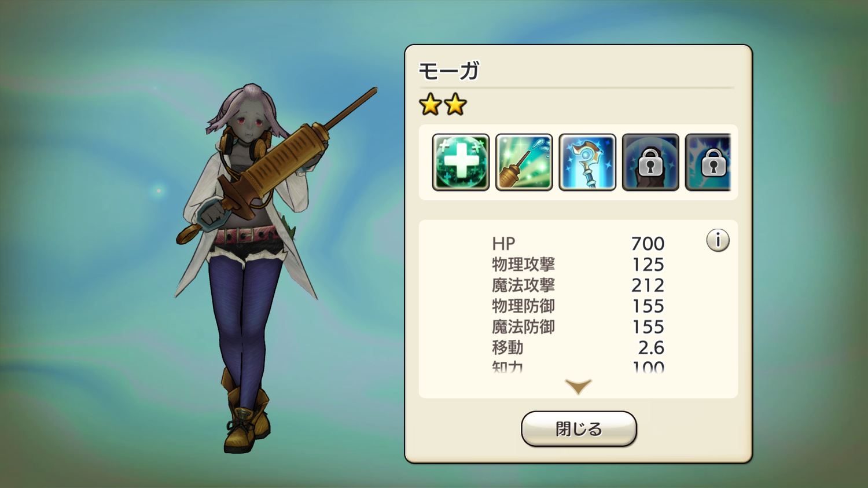Screen dimensions: 868x488
Task: Click the second gold rarity star
Action: click(455, 105)
